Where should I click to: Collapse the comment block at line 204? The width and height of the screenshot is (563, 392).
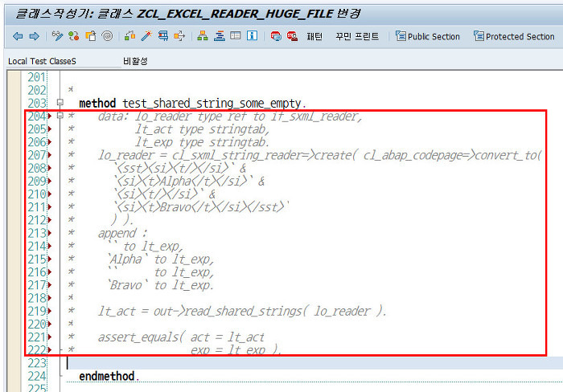[x=60, y=116]
